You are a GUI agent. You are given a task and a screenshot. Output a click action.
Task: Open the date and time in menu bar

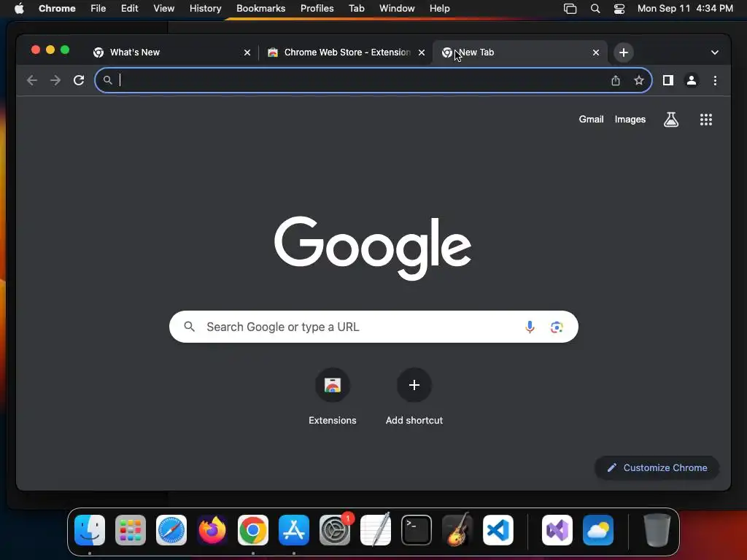(685, 9)
